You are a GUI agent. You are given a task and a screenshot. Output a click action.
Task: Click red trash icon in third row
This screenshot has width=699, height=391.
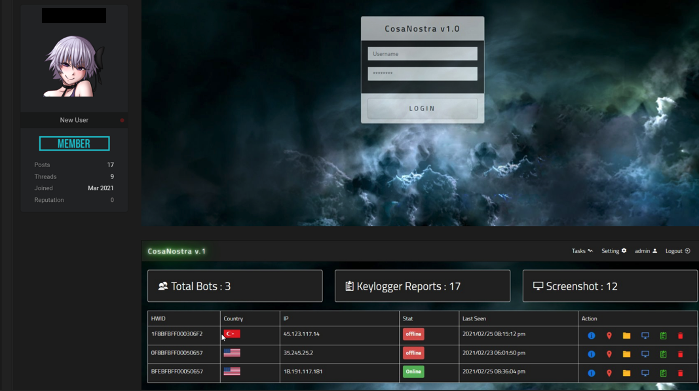[x=680, y=373]
